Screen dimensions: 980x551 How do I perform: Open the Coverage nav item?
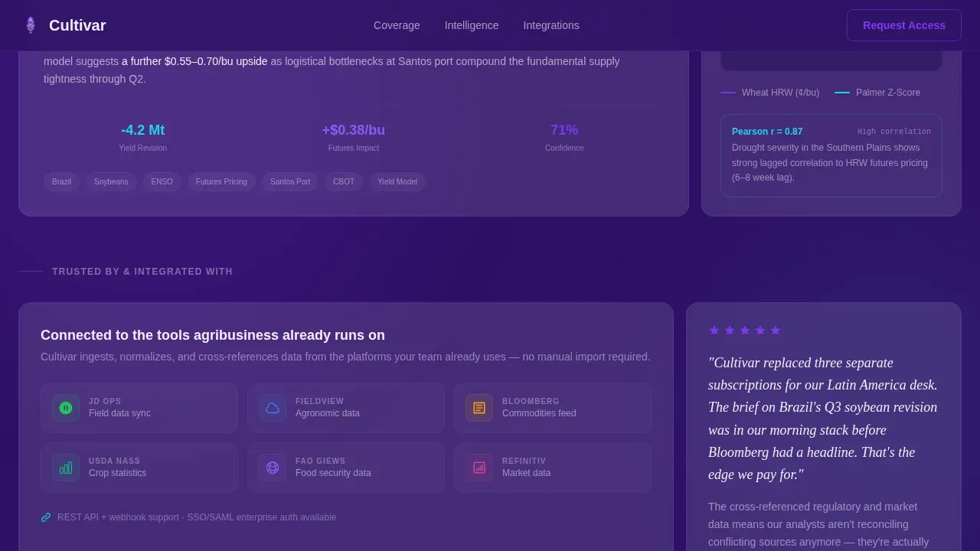click(397, 25)
